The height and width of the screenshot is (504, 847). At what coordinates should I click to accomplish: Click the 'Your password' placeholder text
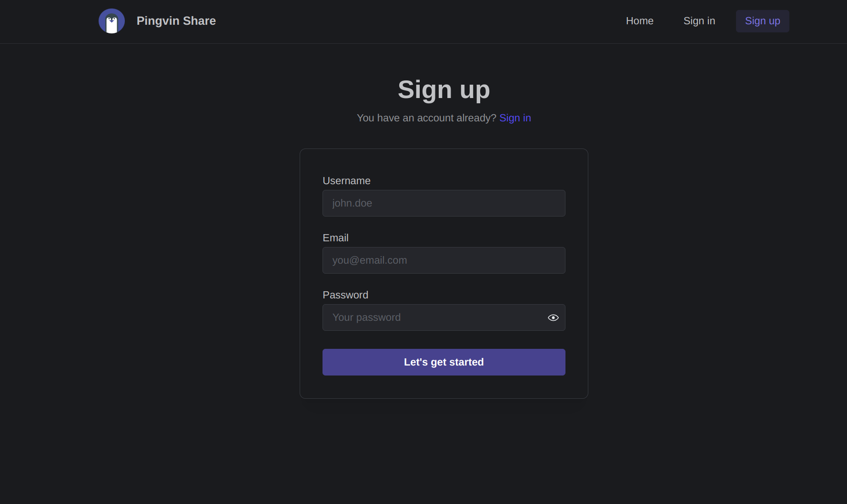click(366, 317)
